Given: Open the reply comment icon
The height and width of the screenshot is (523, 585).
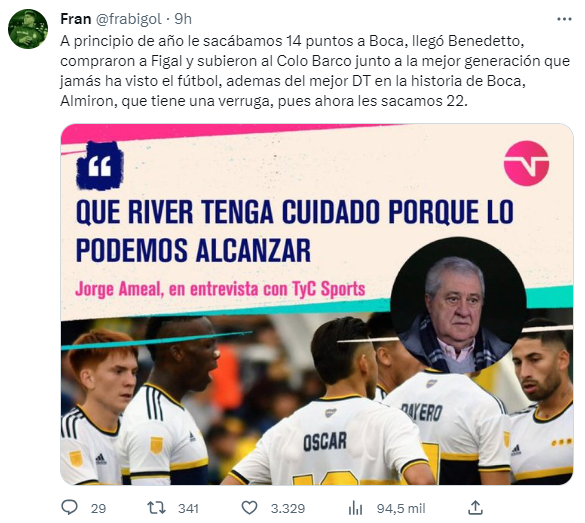Looking at the screenshot, I should point(69,508).
